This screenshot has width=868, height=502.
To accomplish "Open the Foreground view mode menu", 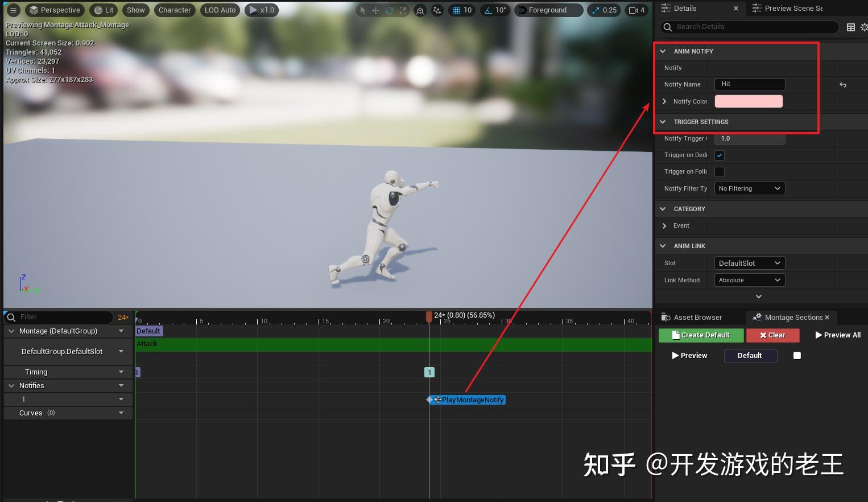I will tap(548, 10).
